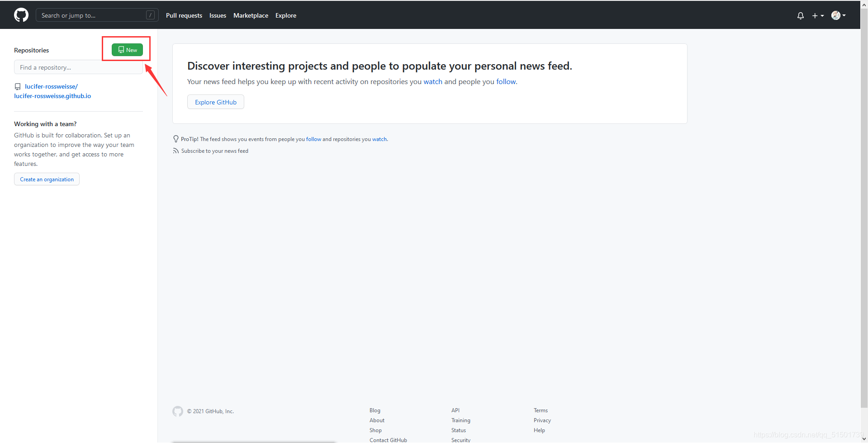Click the footer GitHub octocat icon
The width and height of the screenshot is (868, 443).
178,411
